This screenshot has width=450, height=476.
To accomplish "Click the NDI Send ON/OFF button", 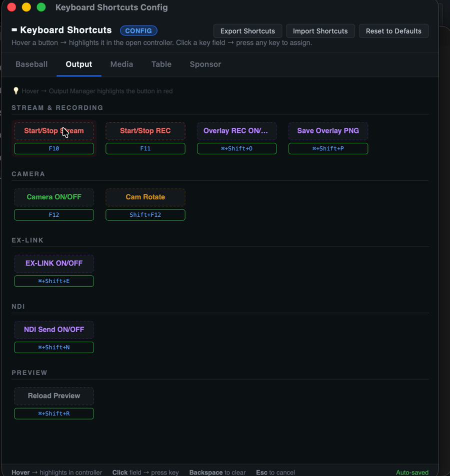I will [x=54, y=329].
